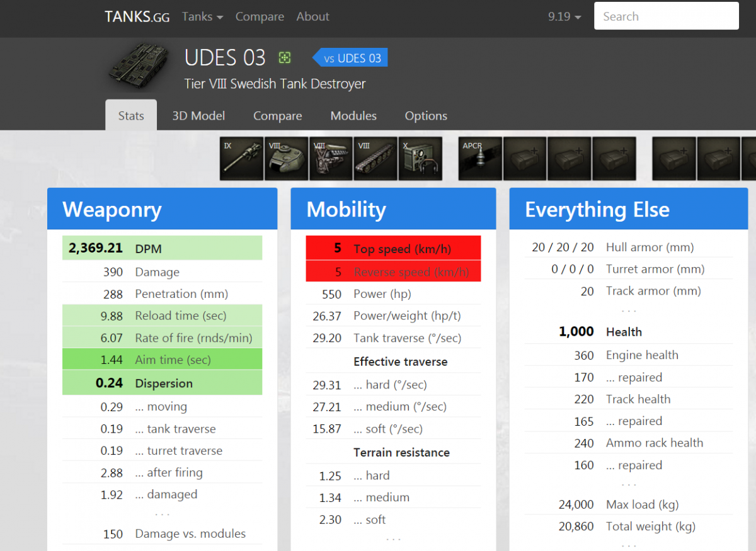Select the Tank traverse (°/sec) row

coord(393,338)
